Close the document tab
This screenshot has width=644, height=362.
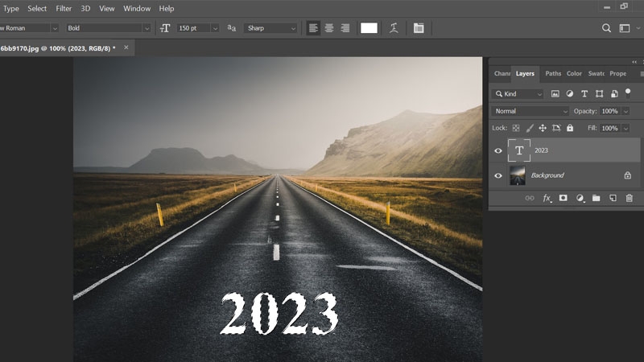[126, 47]
